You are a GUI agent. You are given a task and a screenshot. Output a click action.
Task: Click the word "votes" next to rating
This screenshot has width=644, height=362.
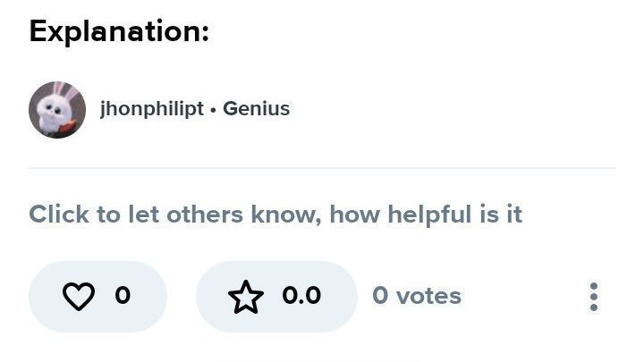click(x=428, y=296)
